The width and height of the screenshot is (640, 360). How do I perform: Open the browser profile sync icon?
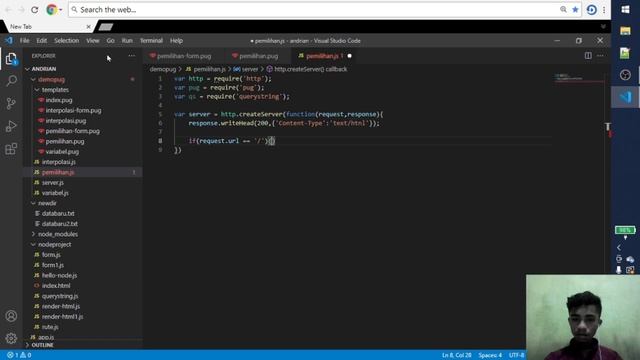point(591,10)
